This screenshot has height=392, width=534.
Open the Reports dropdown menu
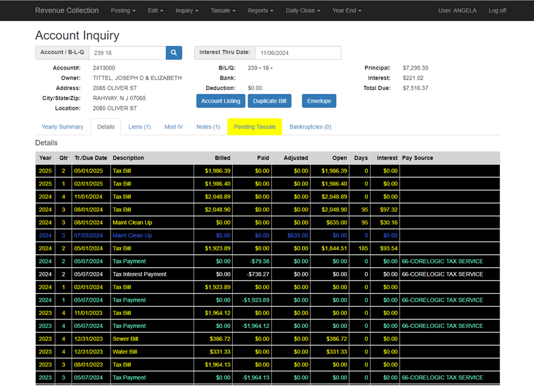click(x=261, y=11)
